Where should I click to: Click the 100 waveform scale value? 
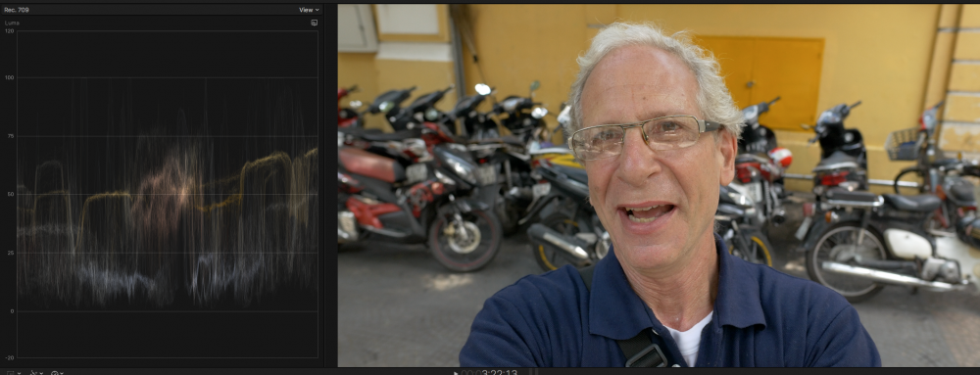(10, 77)
